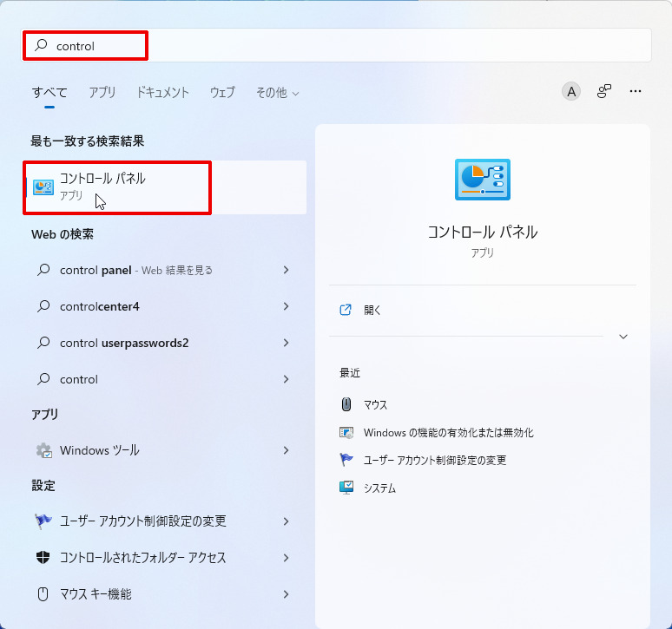672x629 pixels.
Task: Expand the その他 dropdown
Action: click(x=277, y=92)
